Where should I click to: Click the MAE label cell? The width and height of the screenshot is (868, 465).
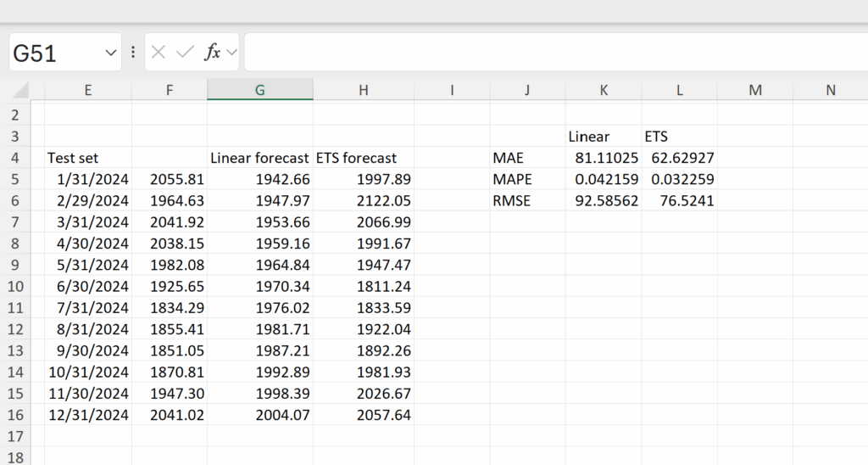[527, 158]
